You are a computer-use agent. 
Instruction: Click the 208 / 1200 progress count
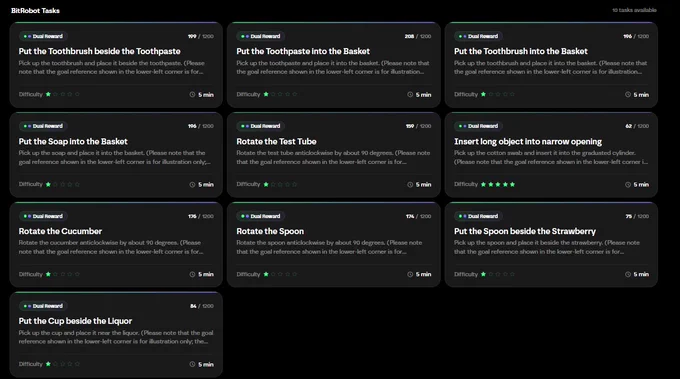click(x=418, y=36)
